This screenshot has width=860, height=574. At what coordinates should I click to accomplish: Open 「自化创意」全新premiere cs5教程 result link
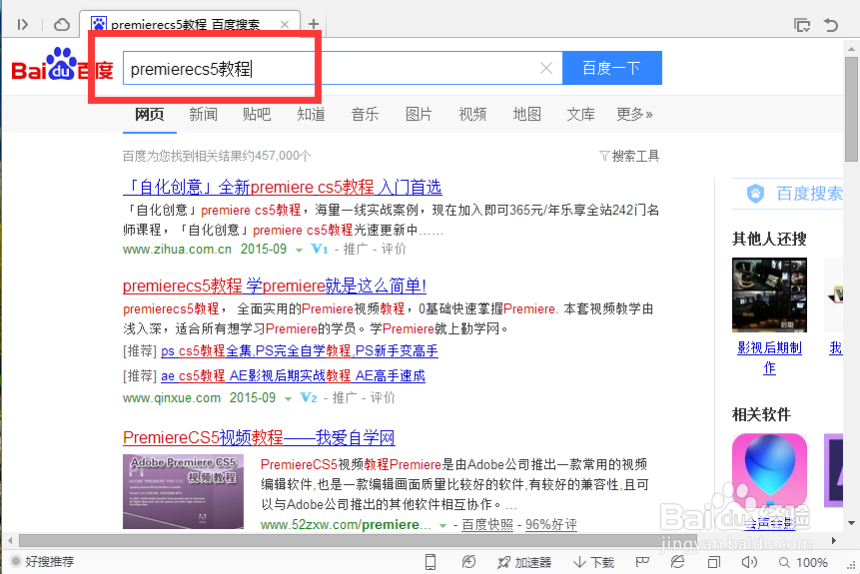(282, 187)
